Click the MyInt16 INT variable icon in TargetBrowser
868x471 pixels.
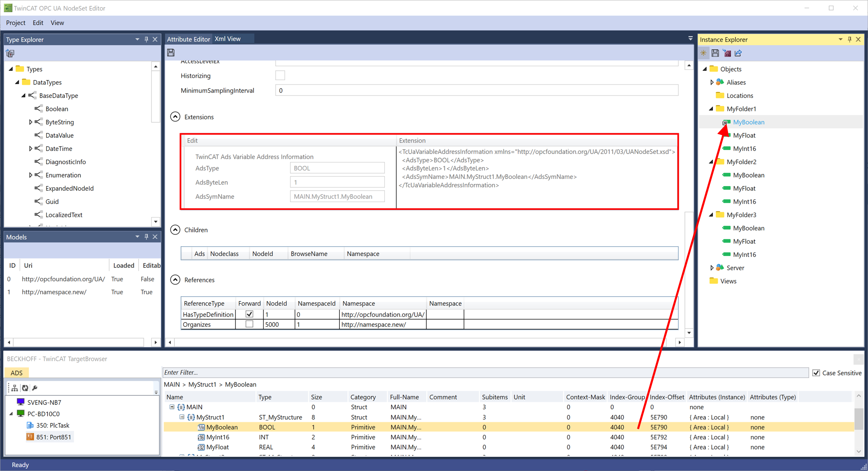[x=201, y=437]
